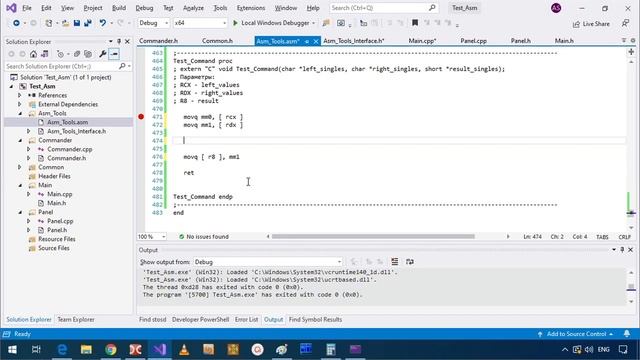Click the bookmark icon in toolbar

coord(415,23)
